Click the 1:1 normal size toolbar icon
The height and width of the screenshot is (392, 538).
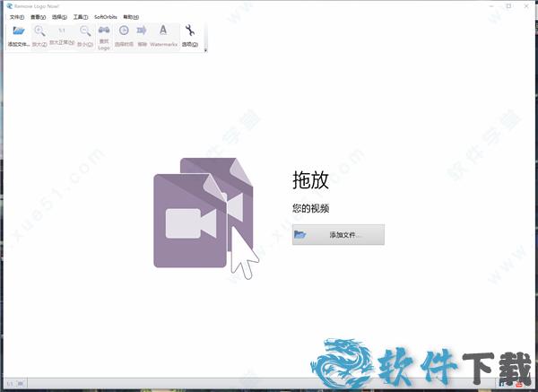point(62,30)
